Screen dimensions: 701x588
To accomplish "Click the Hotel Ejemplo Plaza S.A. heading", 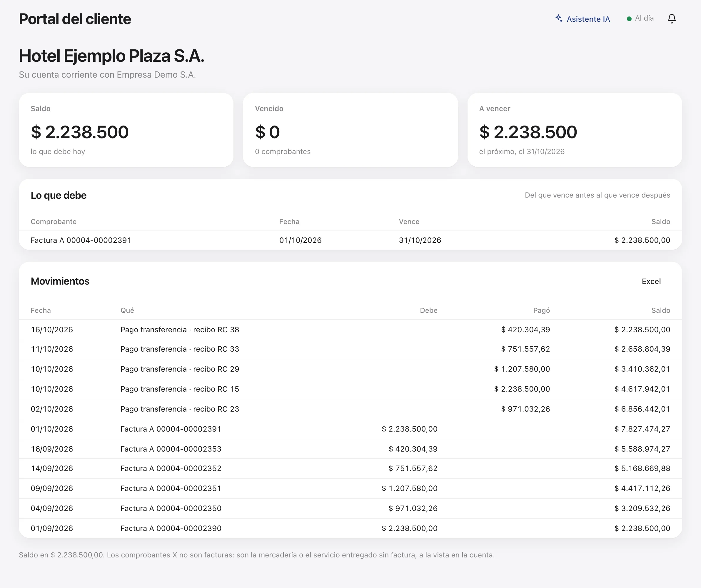I will (111, 56).
